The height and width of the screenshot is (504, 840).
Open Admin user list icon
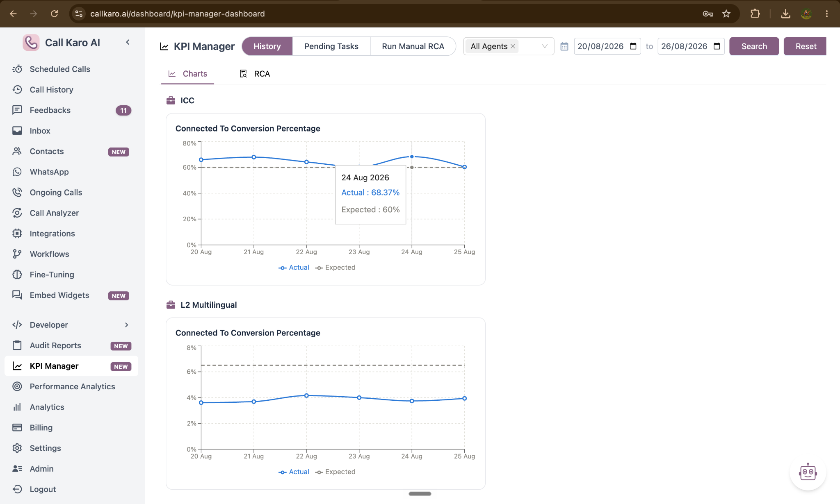click(x=17, y=468)
